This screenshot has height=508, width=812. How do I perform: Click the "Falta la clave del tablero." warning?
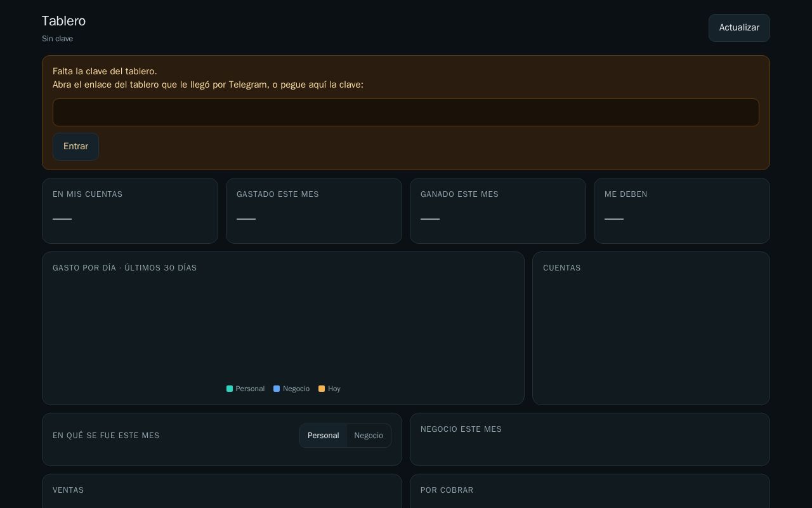(x=105, y=71)
